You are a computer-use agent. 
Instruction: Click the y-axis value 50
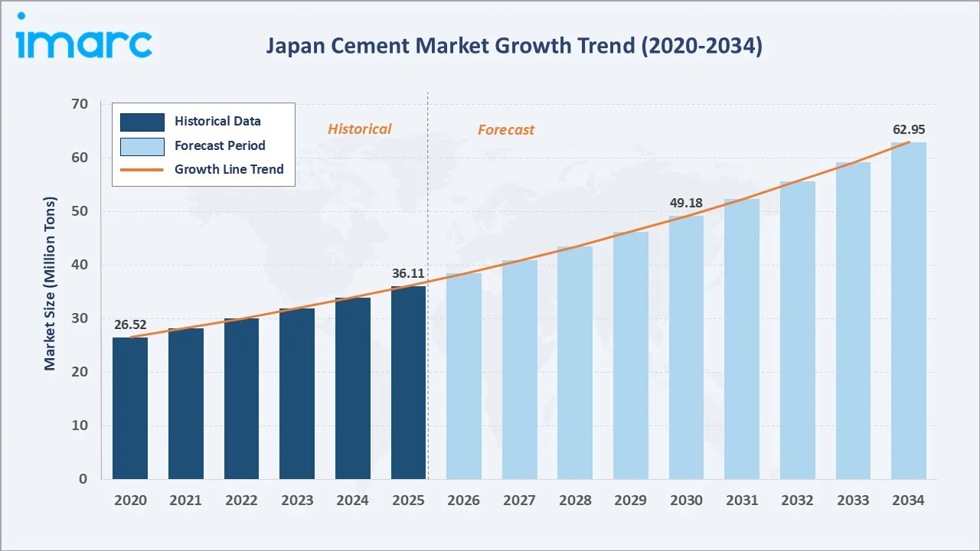(x=80, y=211)
